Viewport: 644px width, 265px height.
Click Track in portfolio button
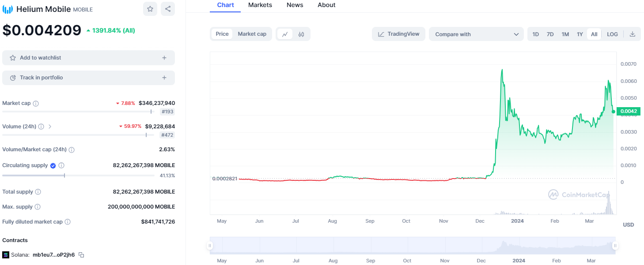(x=88, y=78)
